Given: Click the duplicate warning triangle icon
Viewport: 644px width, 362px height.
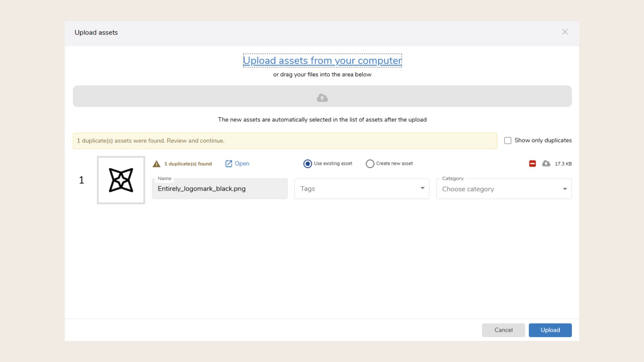Looking at the screenshot, I should pyautogui.click(x=157, y=164).
